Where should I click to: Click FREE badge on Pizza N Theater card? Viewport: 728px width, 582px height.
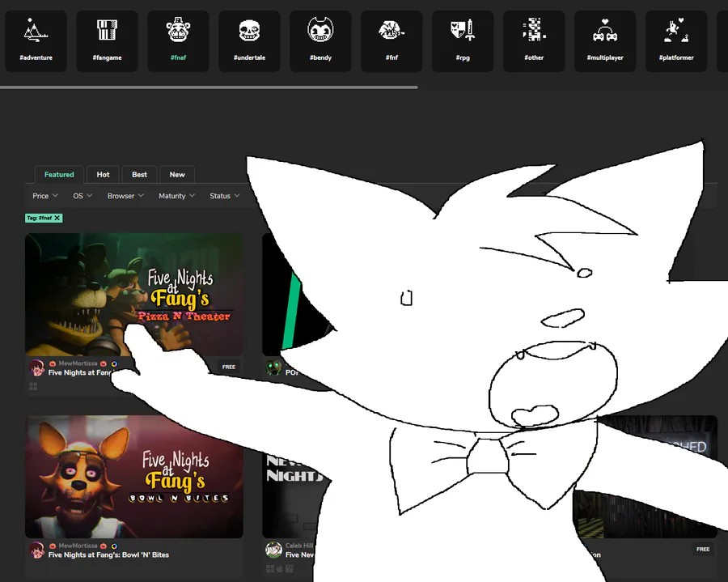pos(228,367)
